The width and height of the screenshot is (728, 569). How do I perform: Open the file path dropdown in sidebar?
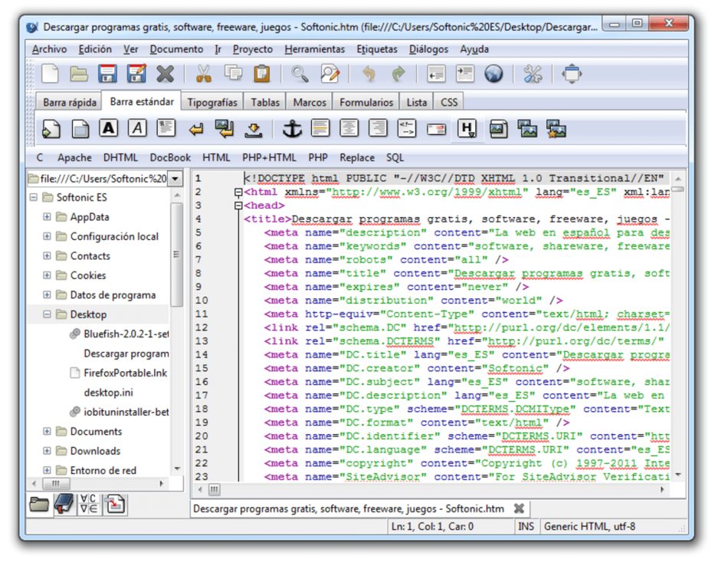(175, 179)
